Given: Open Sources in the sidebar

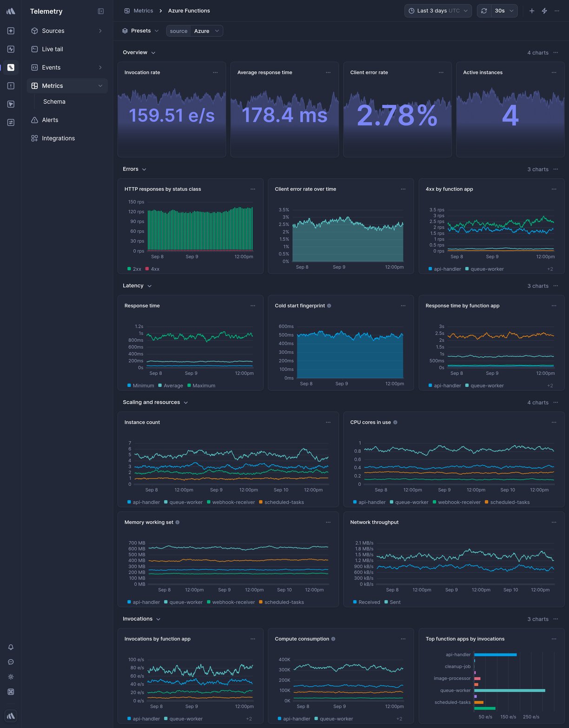Looking at the screenshot, I should [67, 31].
